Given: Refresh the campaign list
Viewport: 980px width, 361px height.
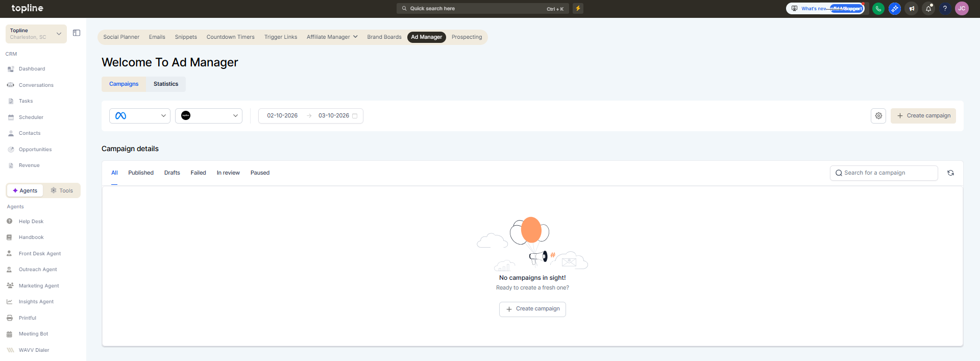Looking at the screenshot, I should (950, 173).
